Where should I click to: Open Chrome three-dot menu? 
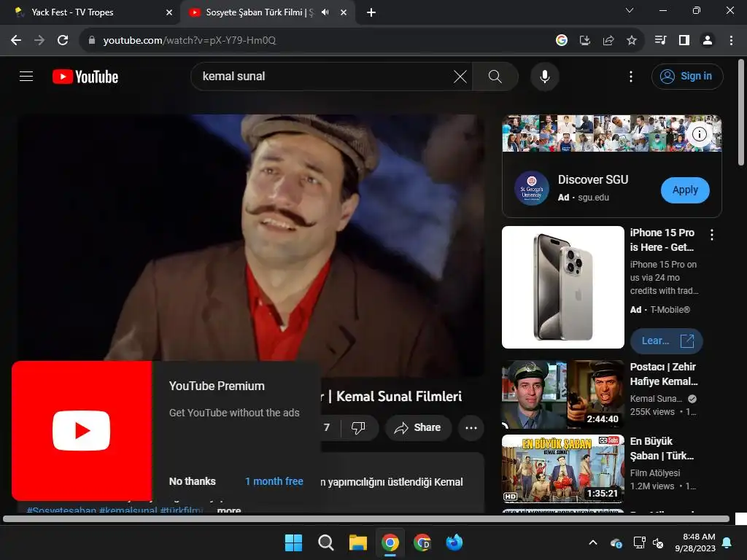tap(731, 40)
